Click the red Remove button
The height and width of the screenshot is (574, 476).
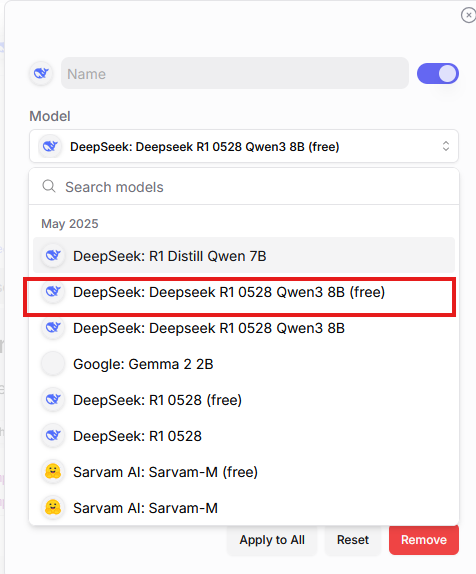coord(424,540)
